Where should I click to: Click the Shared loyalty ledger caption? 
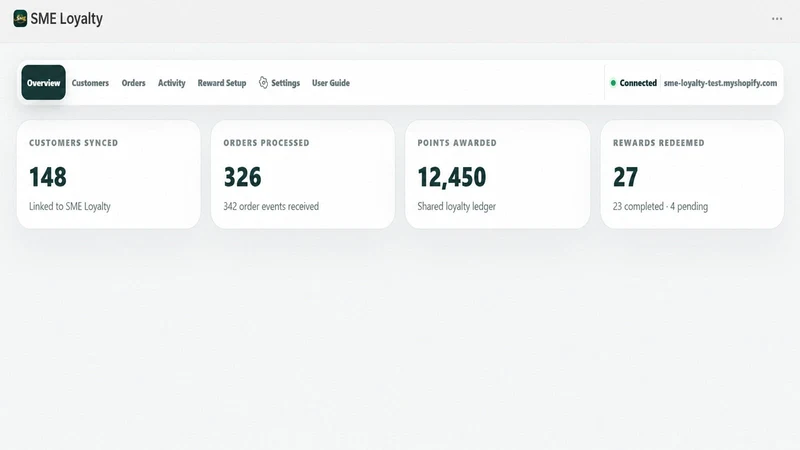pyautogui.click(x=457, y=206)
